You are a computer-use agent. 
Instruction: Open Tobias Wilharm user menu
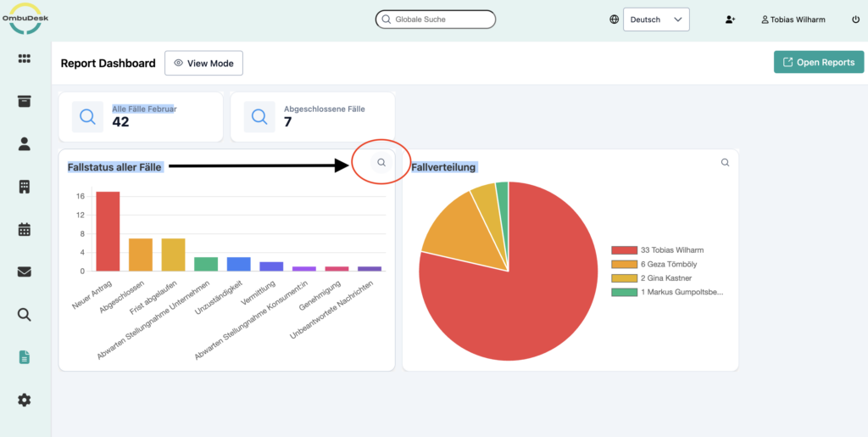[x=793, y=20]
